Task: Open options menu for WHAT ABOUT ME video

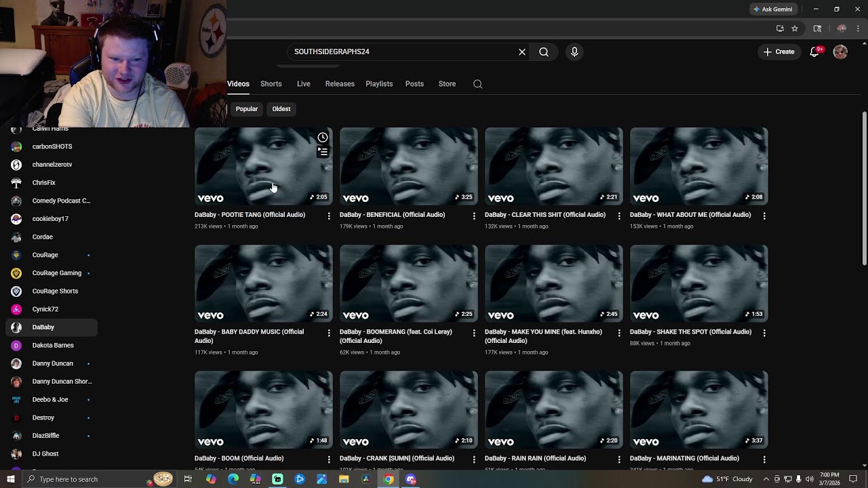Action: tap(764, 216)
